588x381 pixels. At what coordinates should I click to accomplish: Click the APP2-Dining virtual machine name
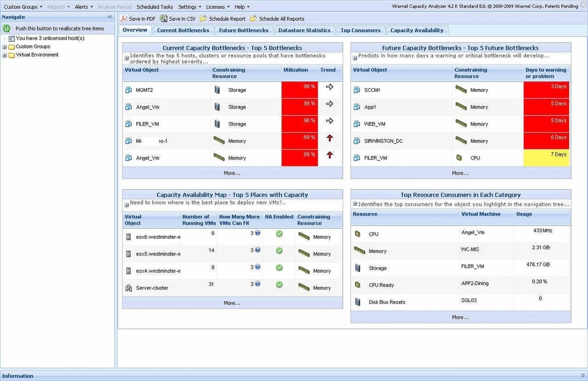coord(475,283)
